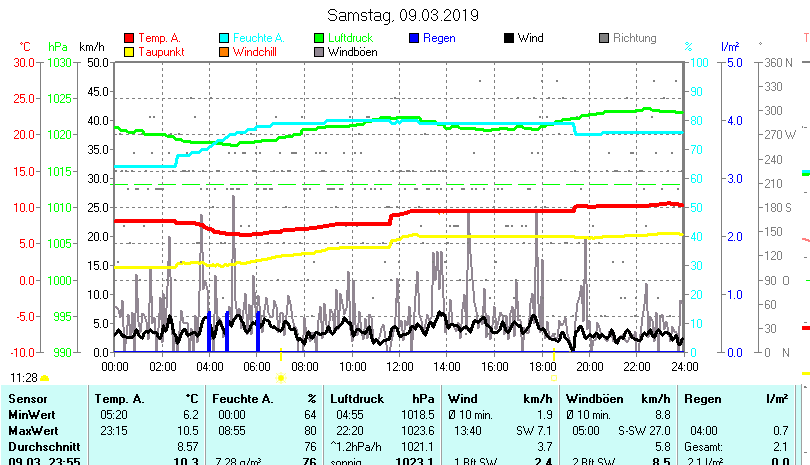Click the blue Regen legend swatch
This screenshot has height=465, width=810.
pos(414,39)
